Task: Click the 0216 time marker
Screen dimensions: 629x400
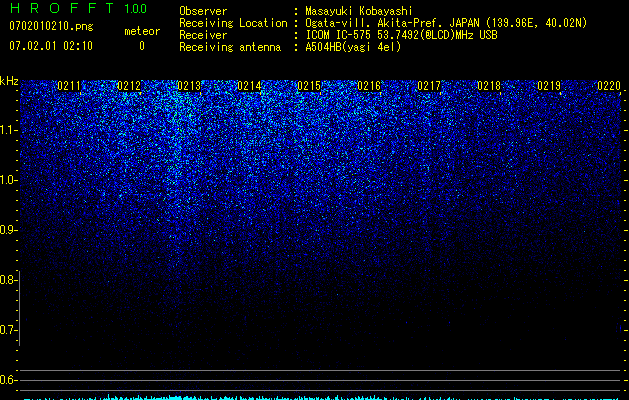Action: tap(369, 86)
